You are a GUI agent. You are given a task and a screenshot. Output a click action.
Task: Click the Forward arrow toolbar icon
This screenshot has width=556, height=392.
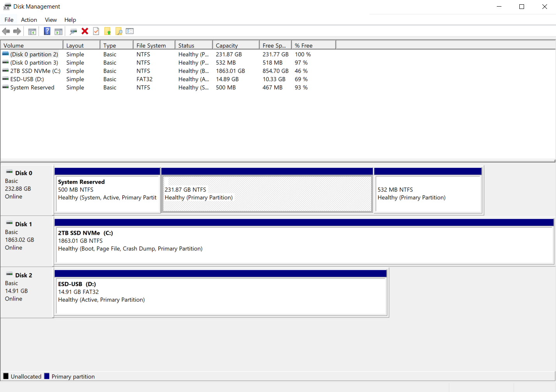[x=17, y=31]
